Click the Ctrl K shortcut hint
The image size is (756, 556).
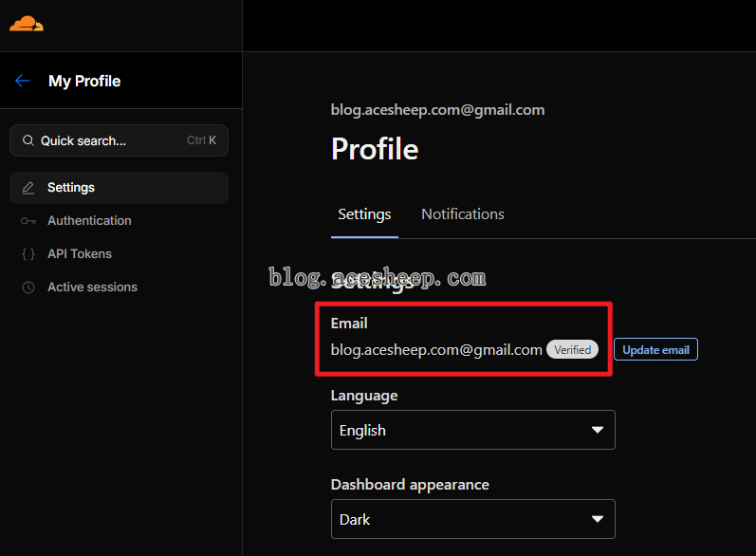201,140
